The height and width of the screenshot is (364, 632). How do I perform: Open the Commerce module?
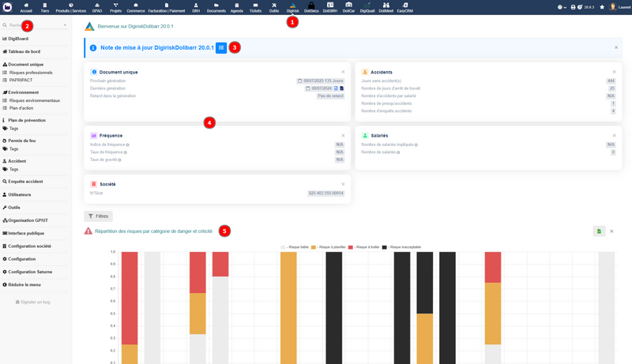(136, 7)
